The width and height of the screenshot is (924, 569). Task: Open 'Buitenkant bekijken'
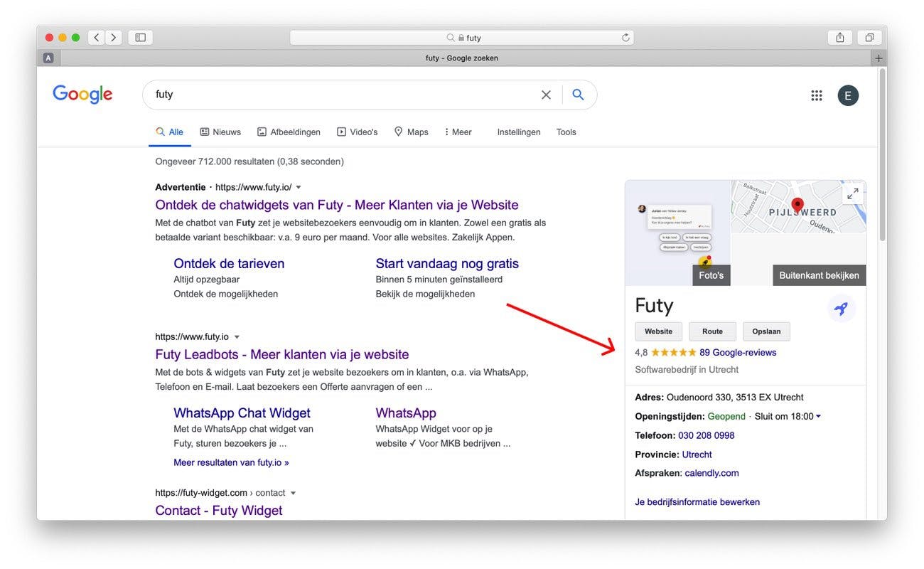coord(819,275)
